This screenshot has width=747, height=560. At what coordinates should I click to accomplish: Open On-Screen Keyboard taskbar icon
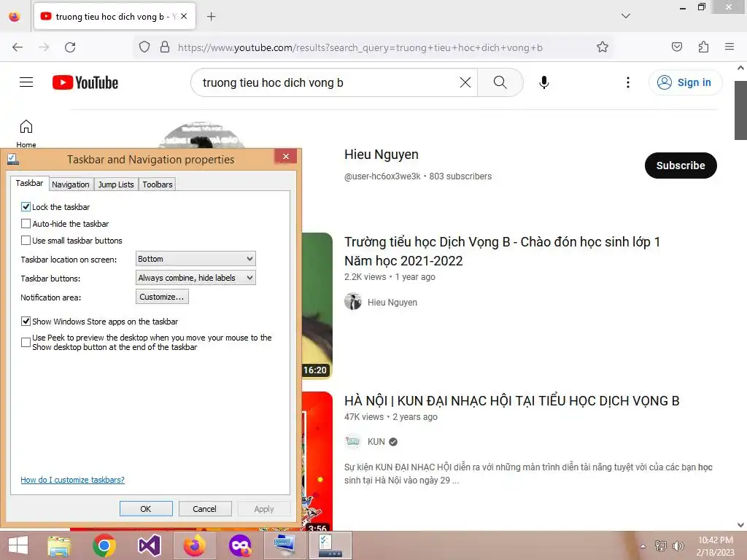click(x=285, y=545)
